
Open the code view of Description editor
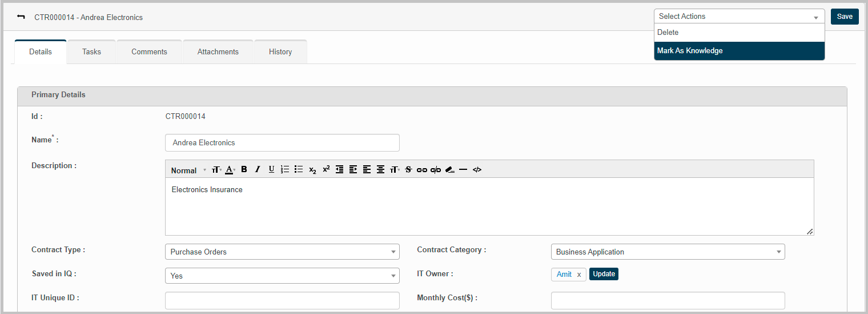coord(477,170)
